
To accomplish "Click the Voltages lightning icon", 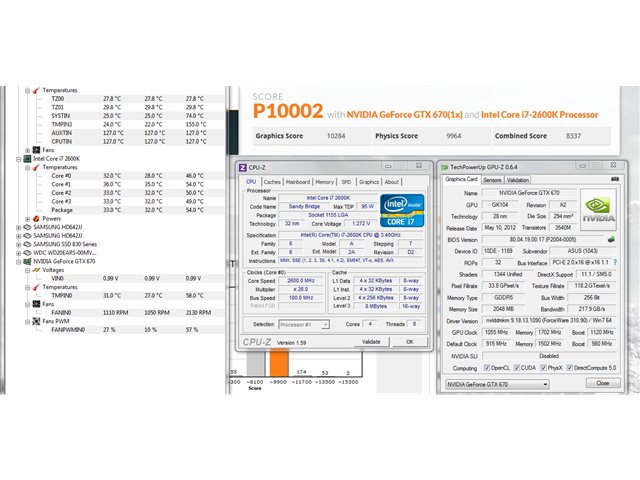I will coord(36,270).
